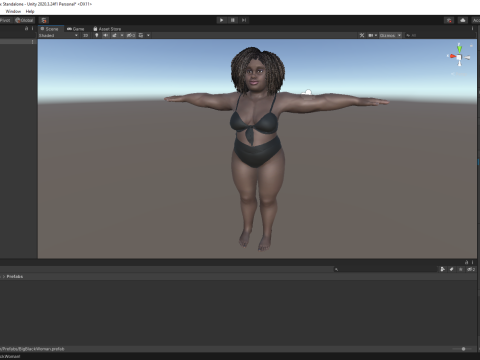Click the Prefabs breadcrumb folder
The width and height of the screenshot is (480, 360).
(15, 277)
